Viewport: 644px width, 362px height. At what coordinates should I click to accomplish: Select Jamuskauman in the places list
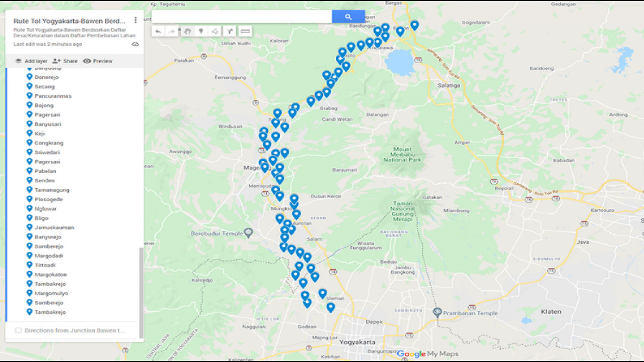pos(54,228)
